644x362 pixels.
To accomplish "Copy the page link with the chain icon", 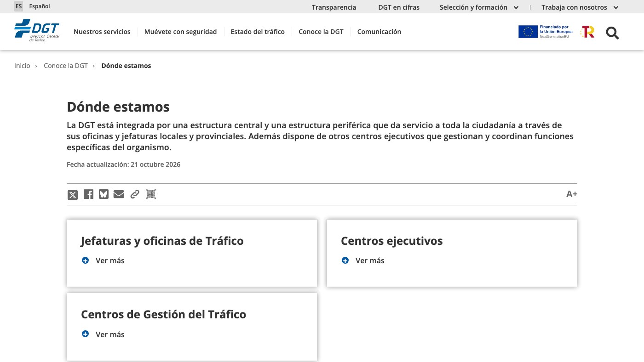I will tap(135, 194).
